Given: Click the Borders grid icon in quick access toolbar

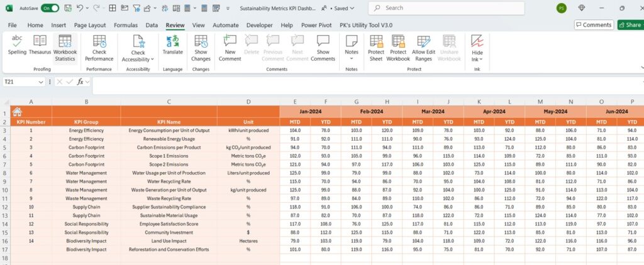Looking at the screenshot, I should click(x=112, y=8).
